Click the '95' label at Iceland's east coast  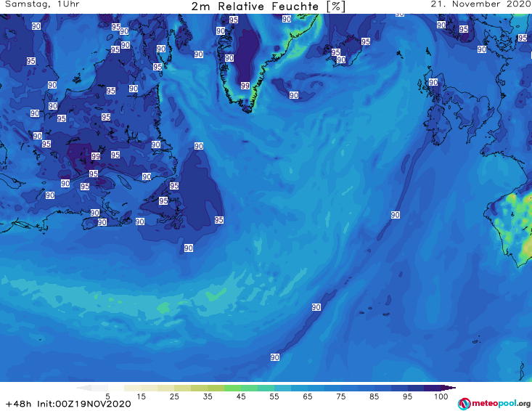[x=365, y=41]
